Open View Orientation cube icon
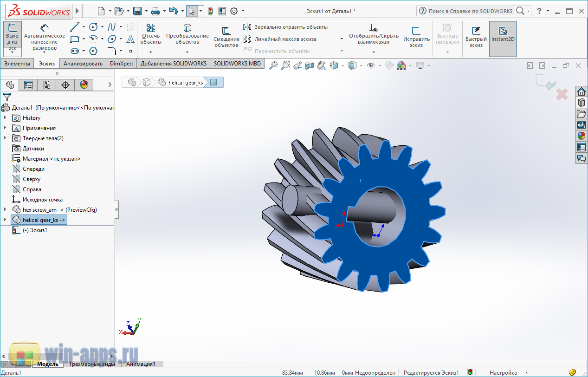Image resolution: width=588 pixels, height=377 pixels. pos(334,65)
